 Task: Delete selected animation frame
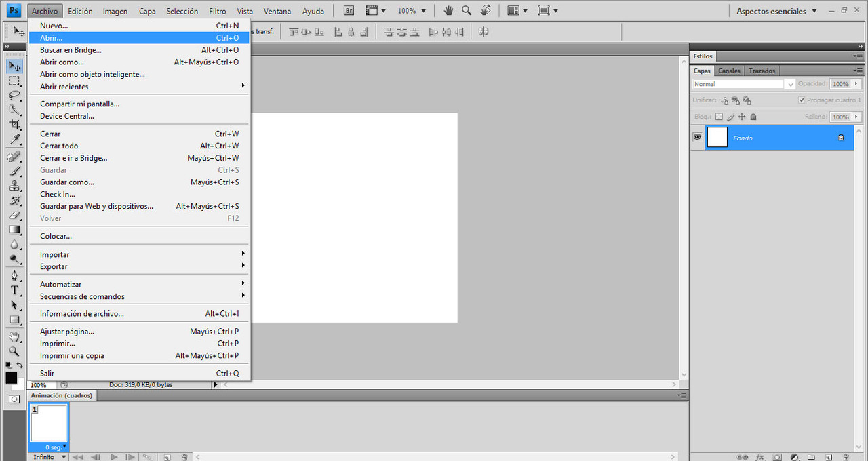pyautogui.click(x=184, y=457)
